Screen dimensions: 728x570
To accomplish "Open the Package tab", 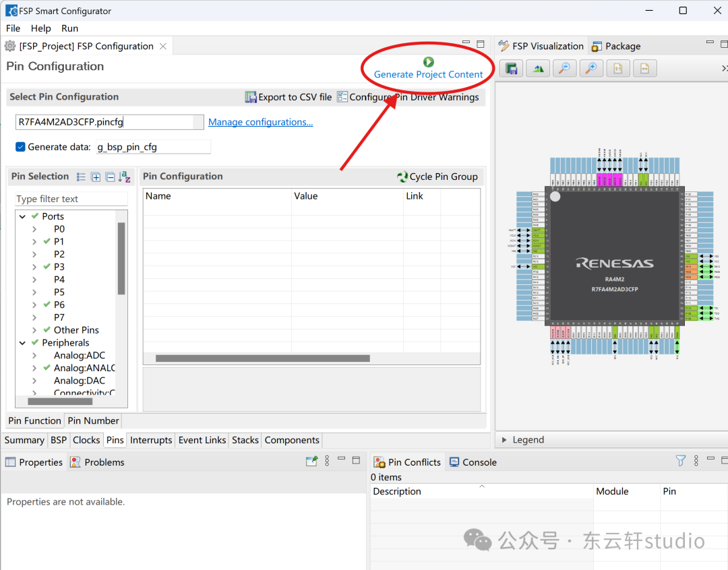I will (615, 46).
